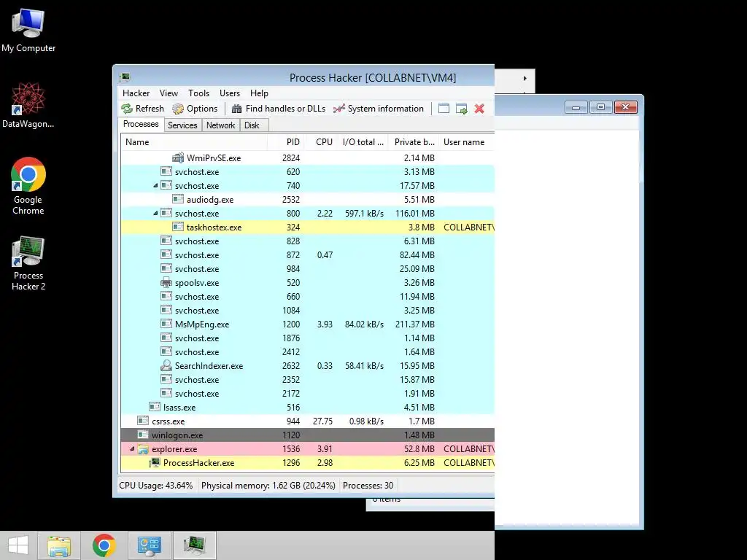Click the explorer.exe folder icon

point(143,449)
